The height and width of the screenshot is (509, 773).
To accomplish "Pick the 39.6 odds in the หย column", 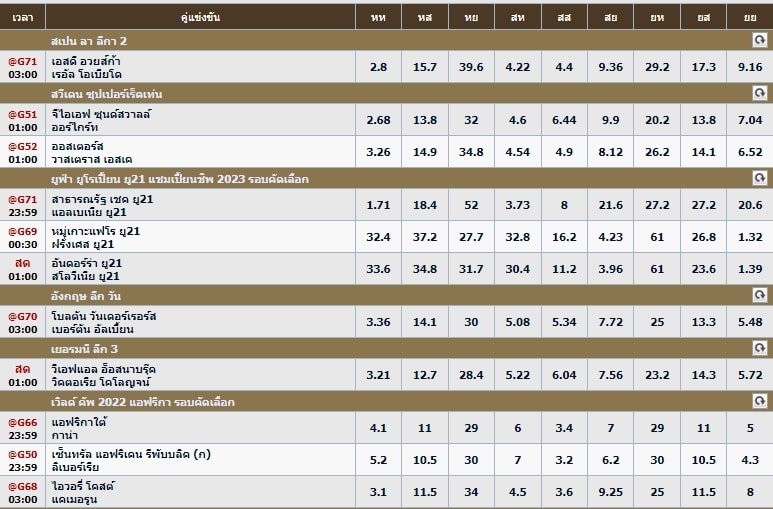I will (471, 67).
